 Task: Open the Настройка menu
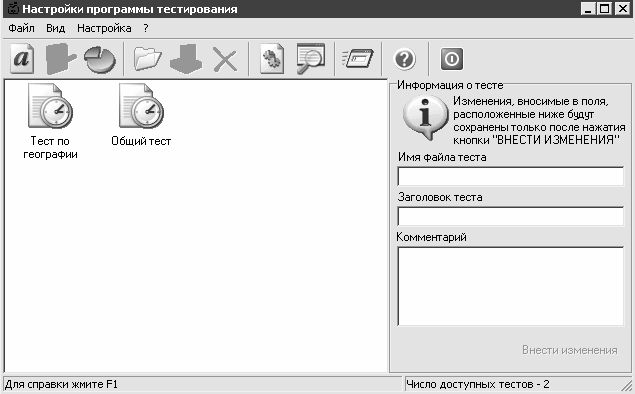[104, 28]
